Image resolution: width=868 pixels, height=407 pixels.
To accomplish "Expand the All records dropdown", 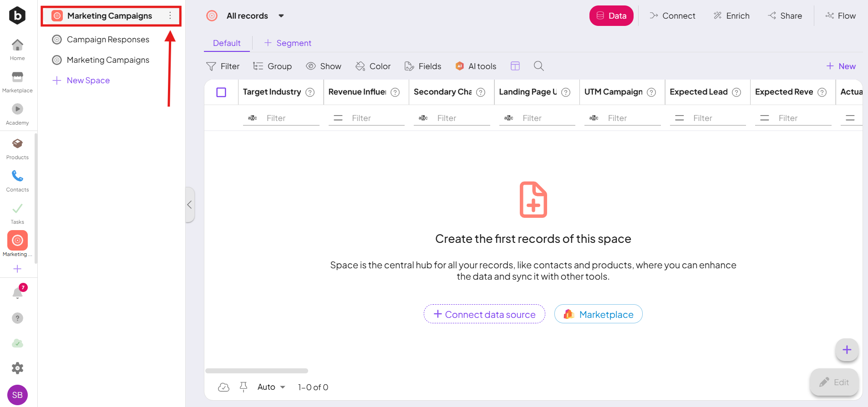I will pyautogui.click(x=281, y=16).
